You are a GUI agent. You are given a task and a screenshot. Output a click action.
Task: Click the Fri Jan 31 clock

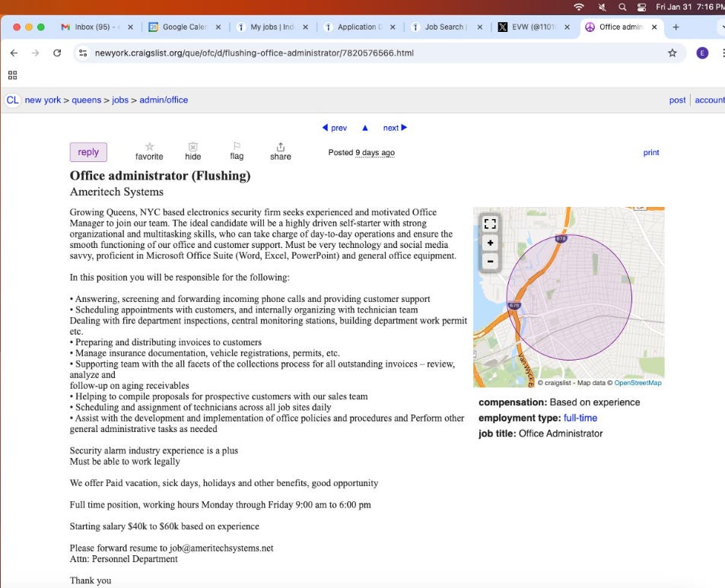690,7
